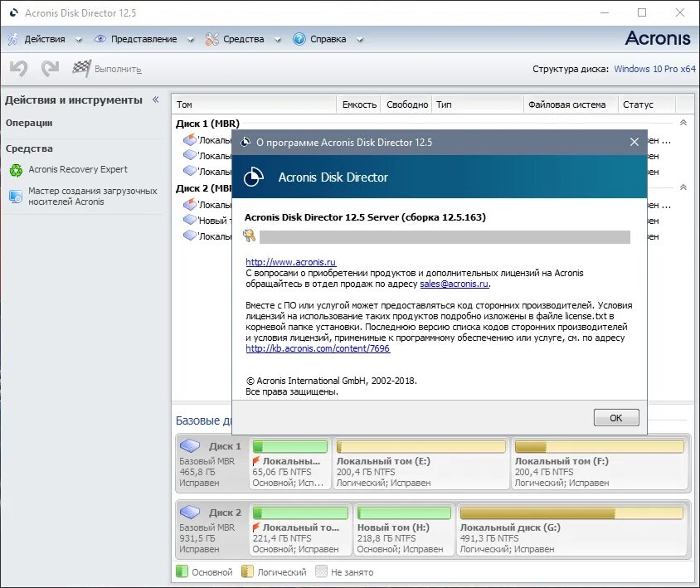Open the Средства menu
Screen dimensions: 700x588
tap(243, 39)
